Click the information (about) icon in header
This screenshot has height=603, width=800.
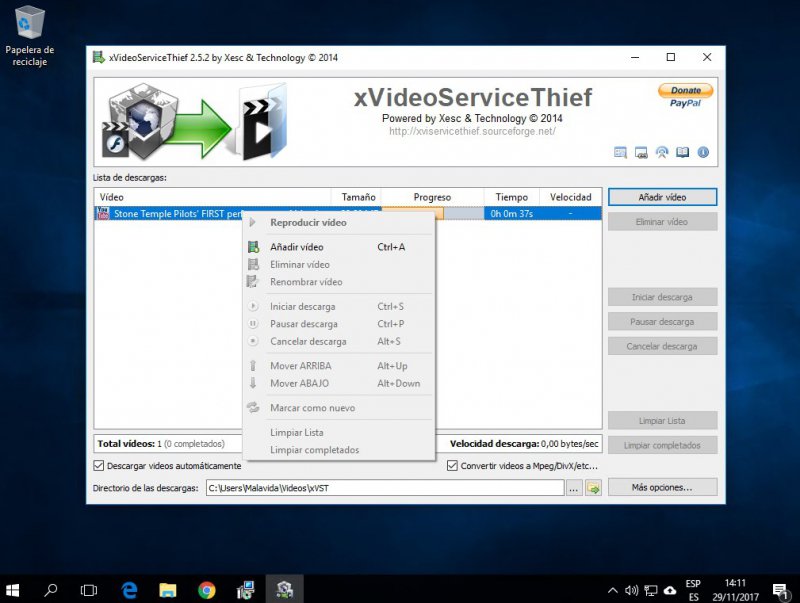703,153
